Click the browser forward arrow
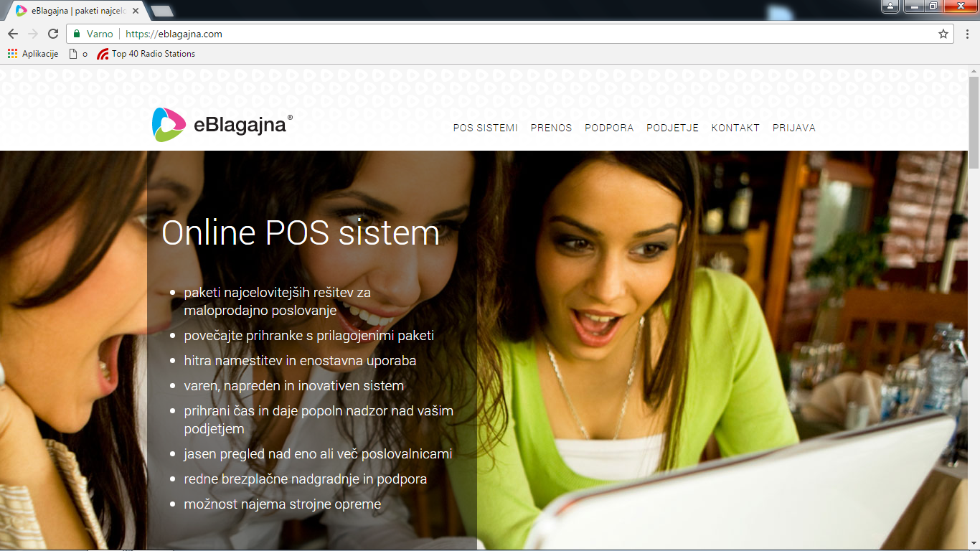 [x=33, y=34]
